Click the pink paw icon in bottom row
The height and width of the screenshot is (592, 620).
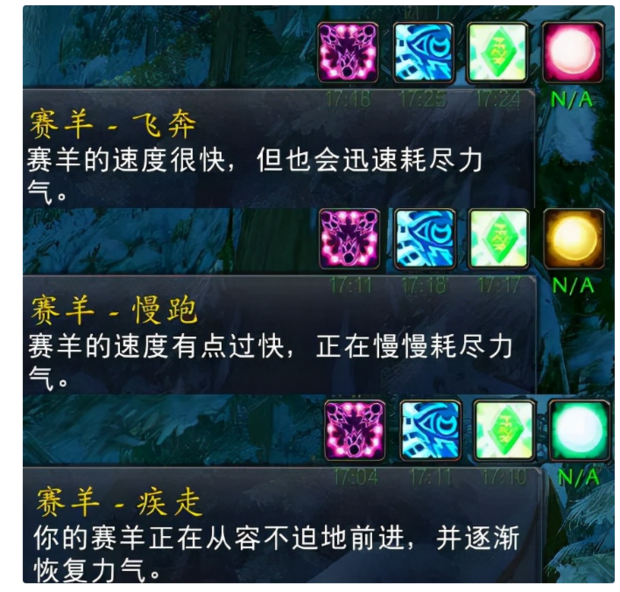355,431
